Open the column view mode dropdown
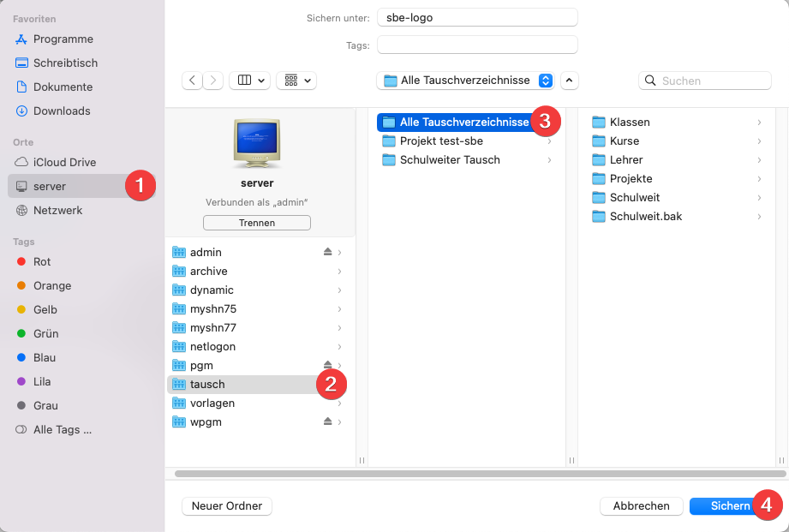 [x=250, y=81]
